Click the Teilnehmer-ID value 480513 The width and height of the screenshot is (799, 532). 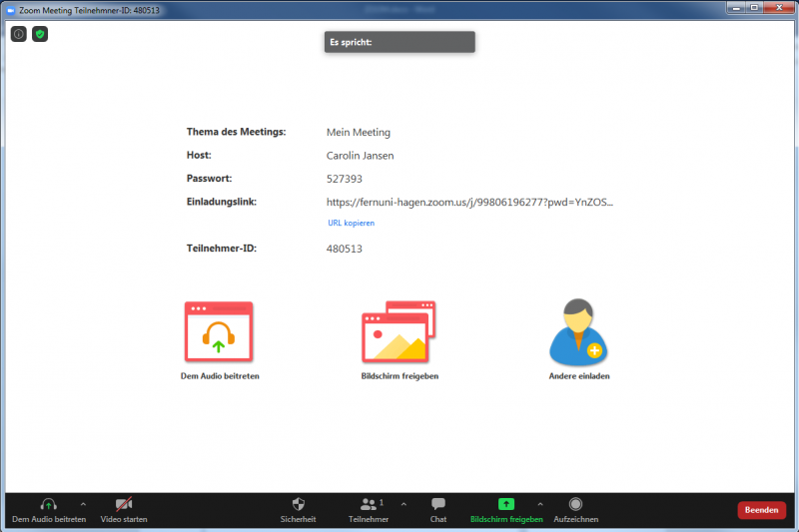345,249
